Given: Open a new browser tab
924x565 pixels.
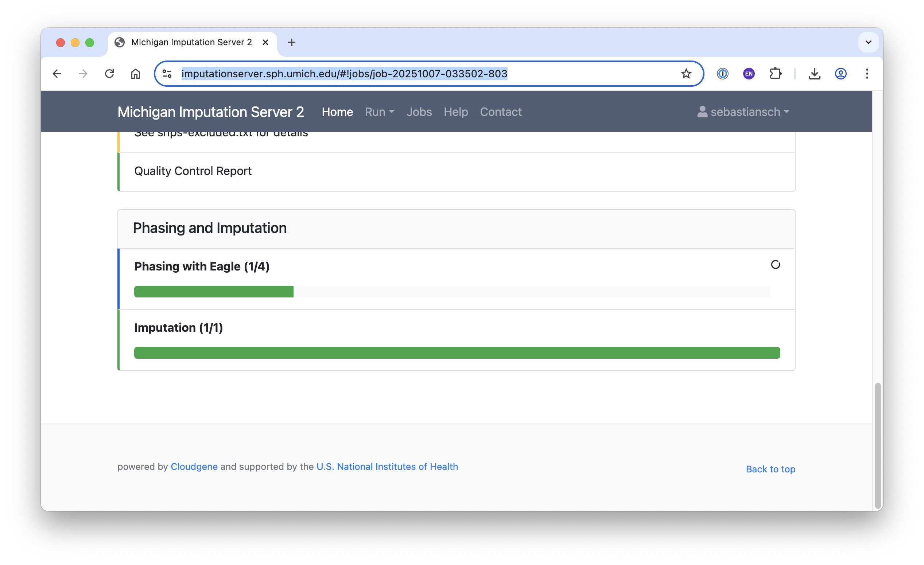Looking at the screenshot, I should click(291, 42).
